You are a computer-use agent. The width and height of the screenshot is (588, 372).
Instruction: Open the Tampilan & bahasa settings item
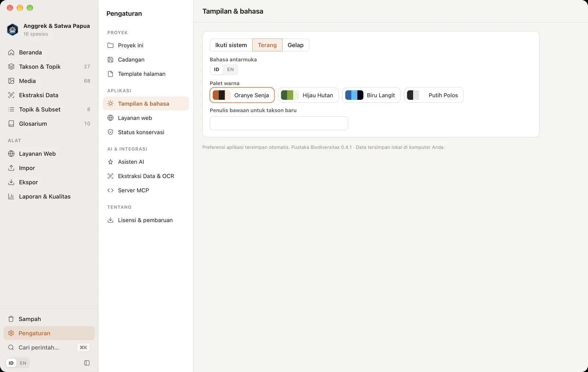pos(146,104)
